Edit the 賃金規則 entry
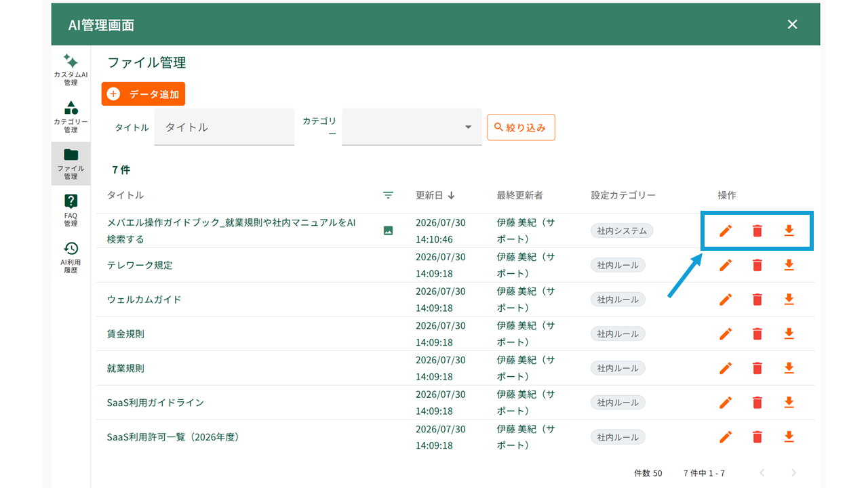The height and width of the screenshot is (488, 868). [x=726, y=333]
